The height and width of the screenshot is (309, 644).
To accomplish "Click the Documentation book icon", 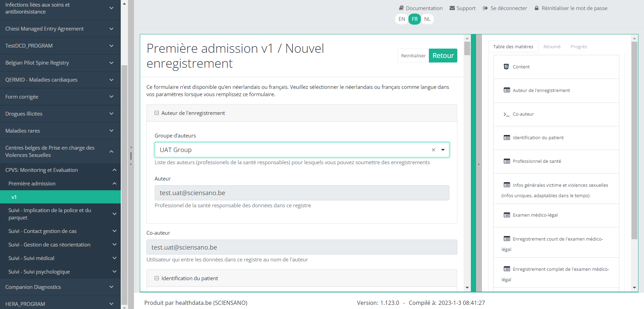I will [x=401, y=8].
